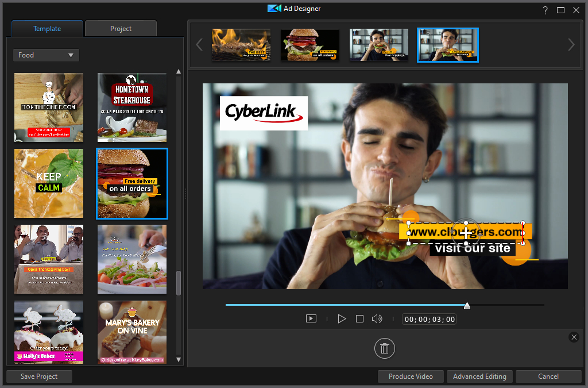This screenshot has width=588, height=388.
Task: Click the template list scrollbar thumb
Action: tap(179, 283)
